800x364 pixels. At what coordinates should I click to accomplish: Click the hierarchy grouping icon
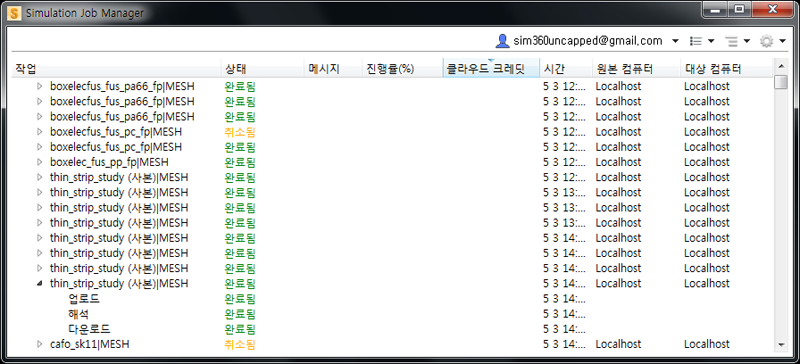pyautogui.click(x=732, y=41)
